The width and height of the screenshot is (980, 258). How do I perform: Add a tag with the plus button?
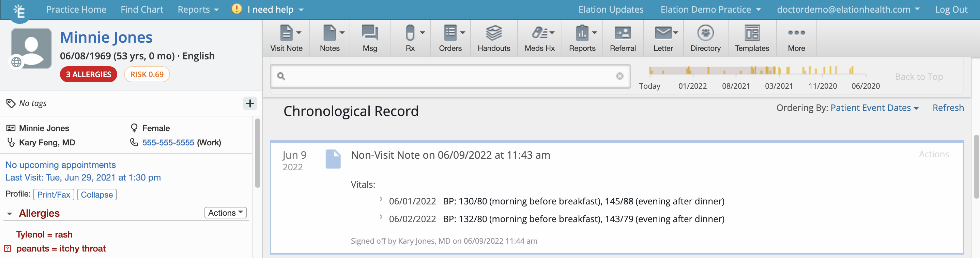tap(250, 103)
